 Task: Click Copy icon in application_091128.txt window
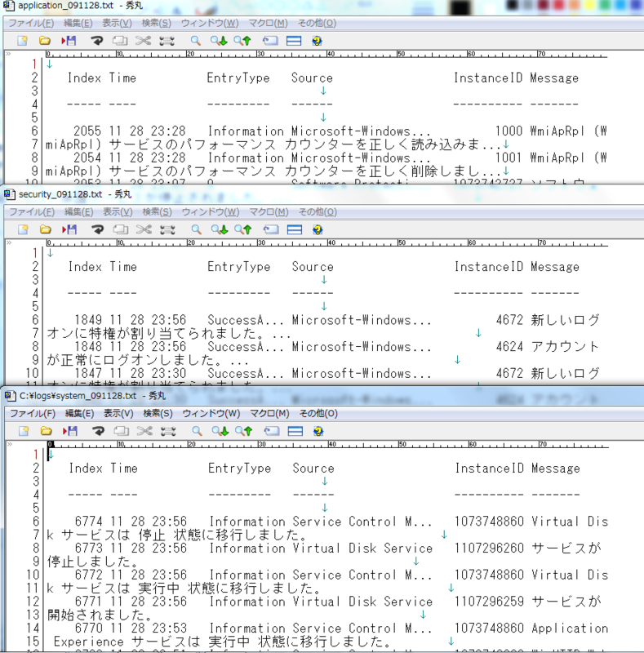pos(120,41)
